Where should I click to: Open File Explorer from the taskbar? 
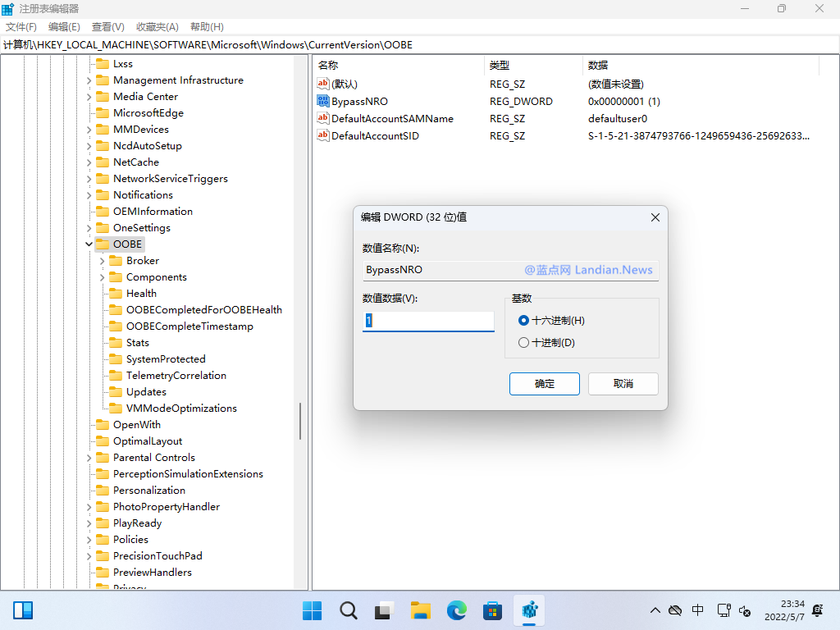pyautogui.click(x=421, y=610)
